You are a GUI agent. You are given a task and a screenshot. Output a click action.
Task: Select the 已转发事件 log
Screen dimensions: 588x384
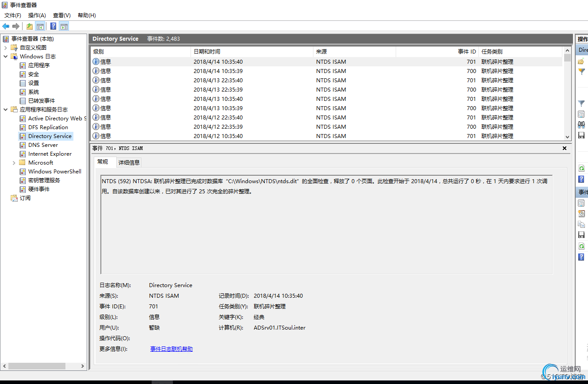(x=42, y=100)
